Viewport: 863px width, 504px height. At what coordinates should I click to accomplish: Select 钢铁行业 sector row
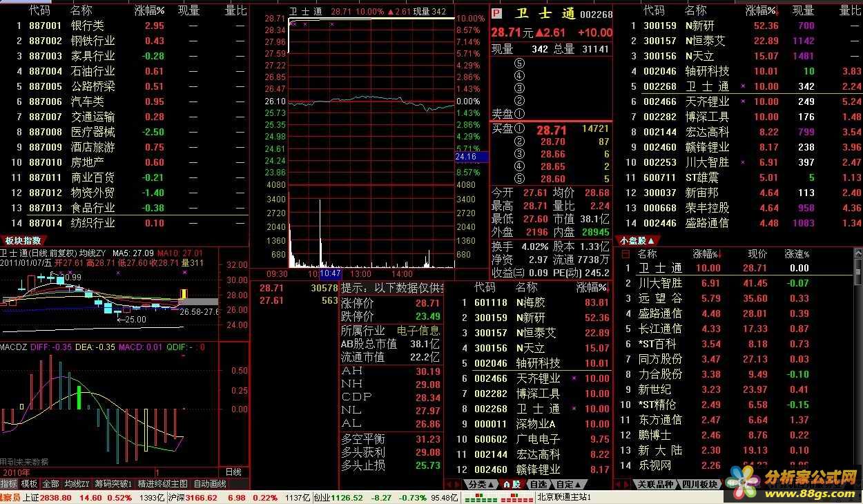click(124, 41)
